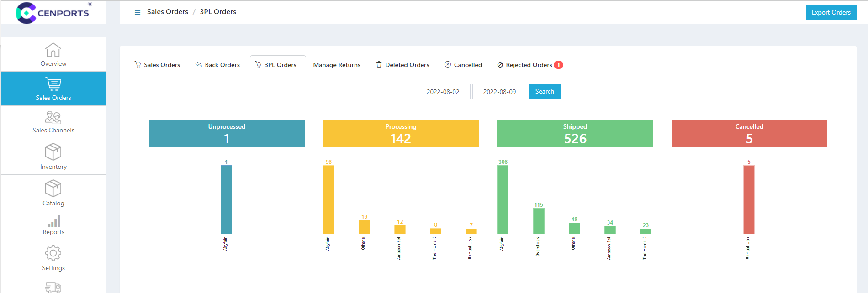Click the Sales Orders breadcrumb link

click(x=168, y=12)
